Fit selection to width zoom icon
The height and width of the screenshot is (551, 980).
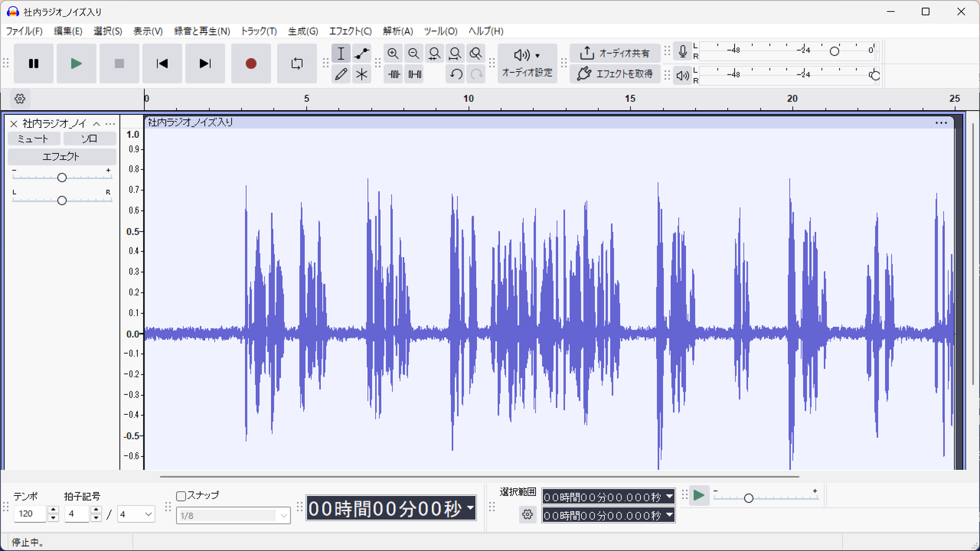434,54
